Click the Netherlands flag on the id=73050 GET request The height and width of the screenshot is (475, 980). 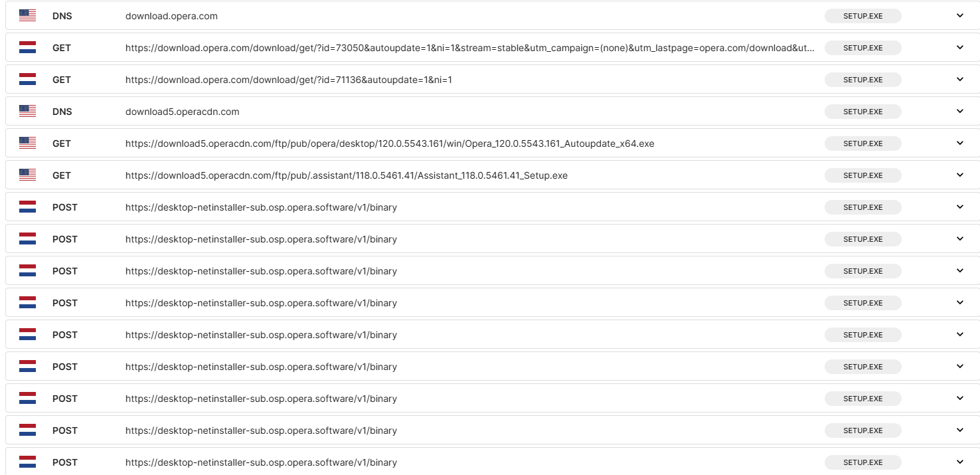click(x=27, y=48)
